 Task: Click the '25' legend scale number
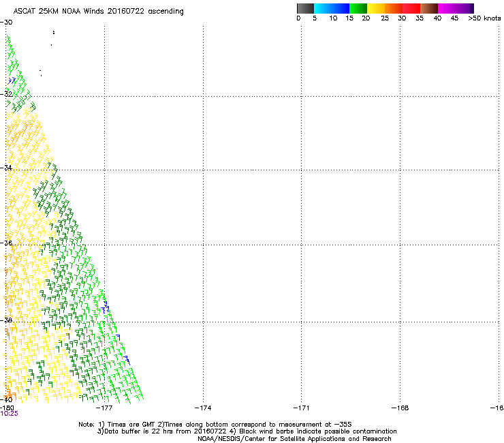coord(385,18)
